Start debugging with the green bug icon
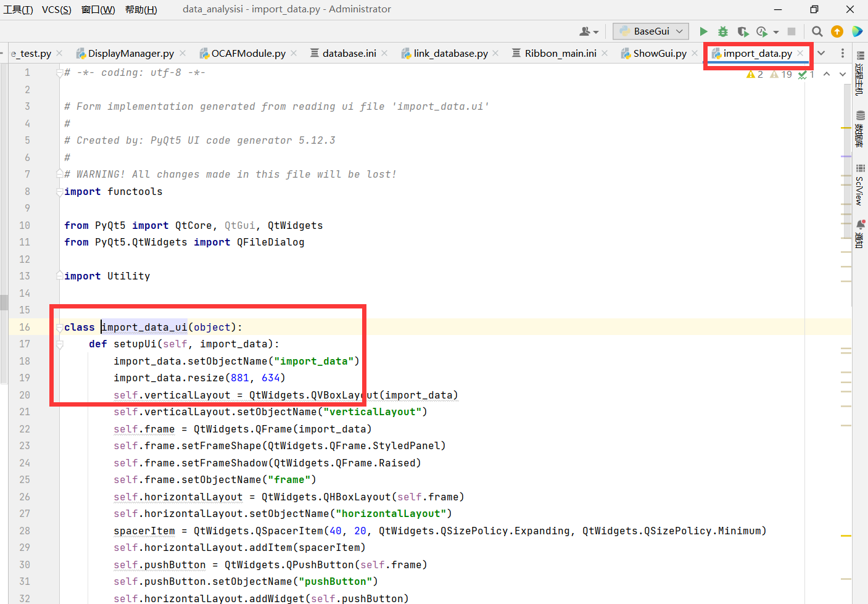This screenshot has width=868, height=604. (723, 31)
